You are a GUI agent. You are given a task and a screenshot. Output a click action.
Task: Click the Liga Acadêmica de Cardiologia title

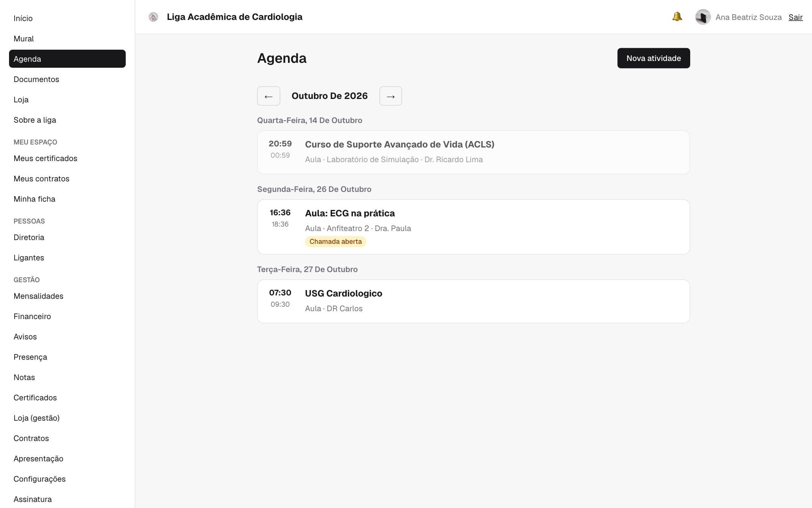pos(235,17)
